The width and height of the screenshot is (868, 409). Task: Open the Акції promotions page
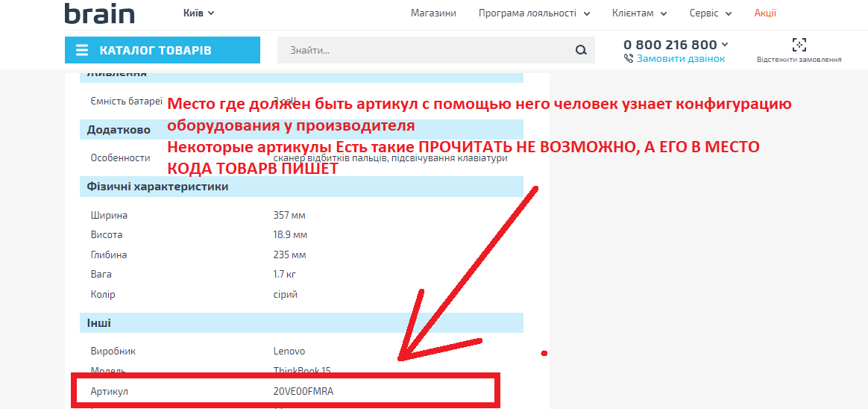pyautogui.click(x=765, y=13)
